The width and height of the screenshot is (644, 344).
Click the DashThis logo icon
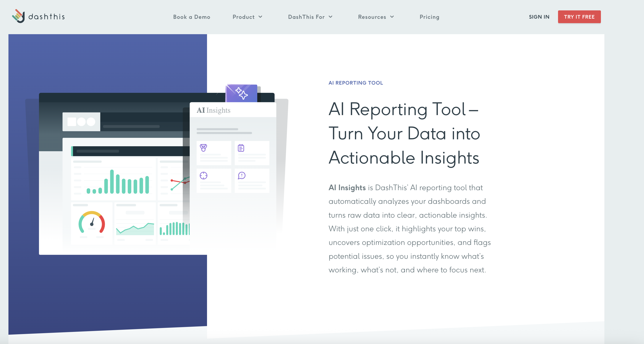(18, 16)
